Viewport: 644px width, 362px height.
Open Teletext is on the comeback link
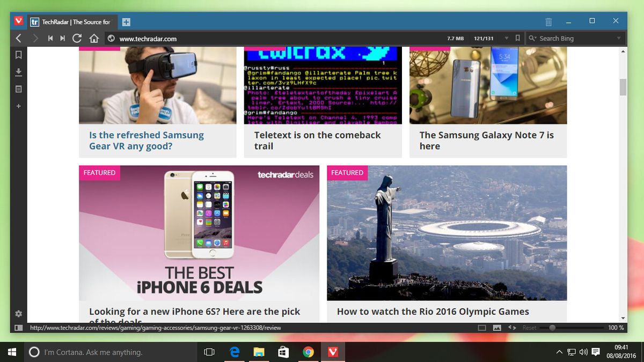(318, 141)
